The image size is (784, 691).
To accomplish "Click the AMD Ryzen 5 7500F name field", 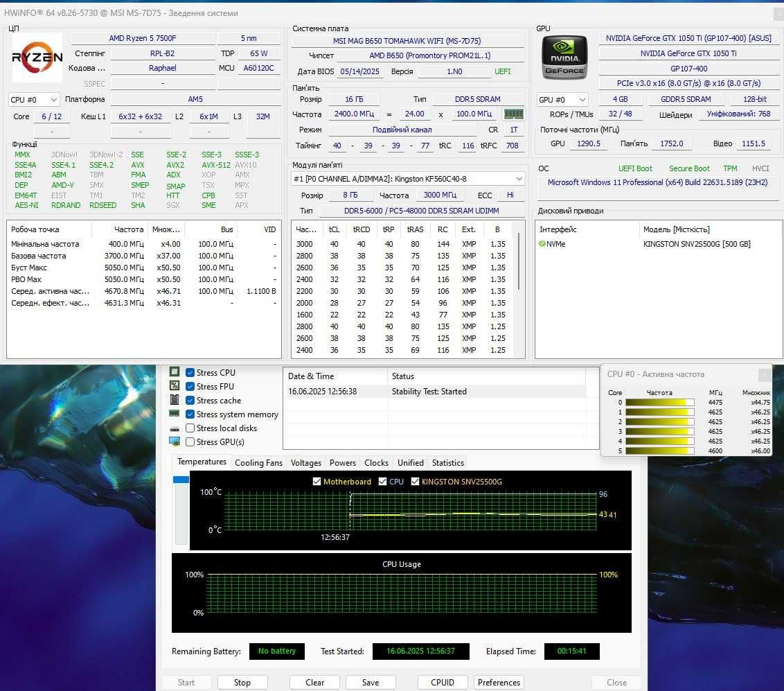I will click(x=143, y=38).
